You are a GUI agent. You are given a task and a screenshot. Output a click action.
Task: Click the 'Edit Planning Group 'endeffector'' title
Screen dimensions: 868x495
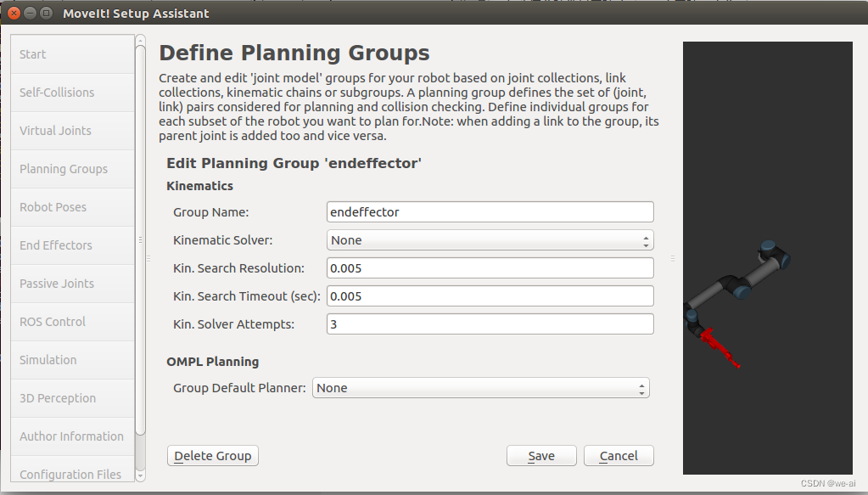(x=294, y=163)
